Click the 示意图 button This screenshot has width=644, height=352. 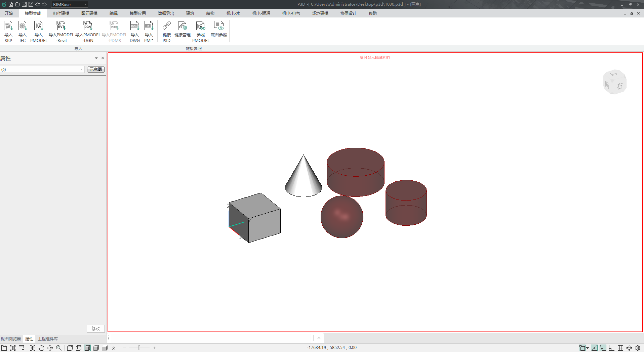tap(96, 70)
